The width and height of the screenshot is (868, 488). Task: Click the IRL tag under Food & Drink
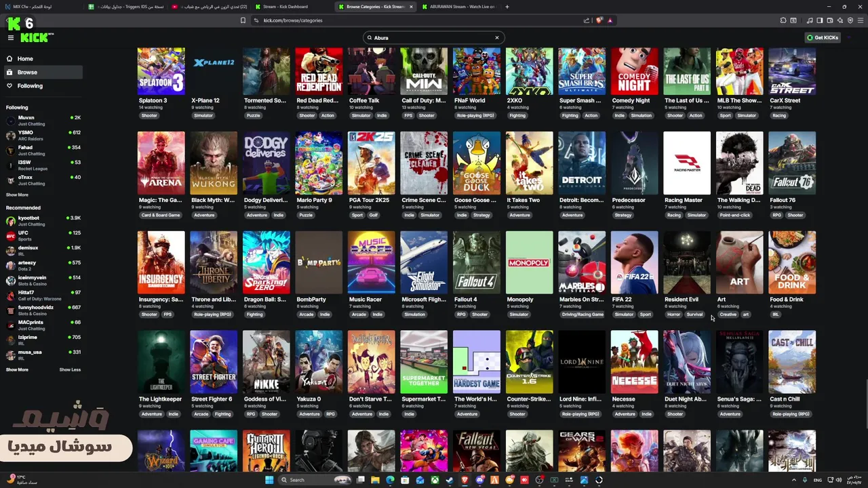point(776,314)
